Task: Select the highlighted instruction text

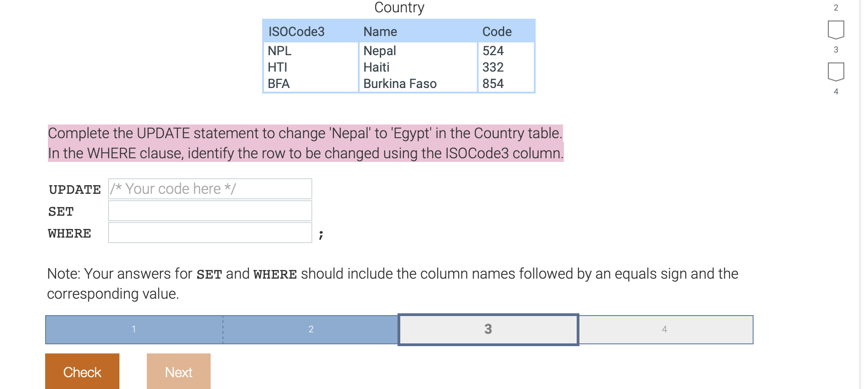Action: pyautogui.click(x=305, y=143)
